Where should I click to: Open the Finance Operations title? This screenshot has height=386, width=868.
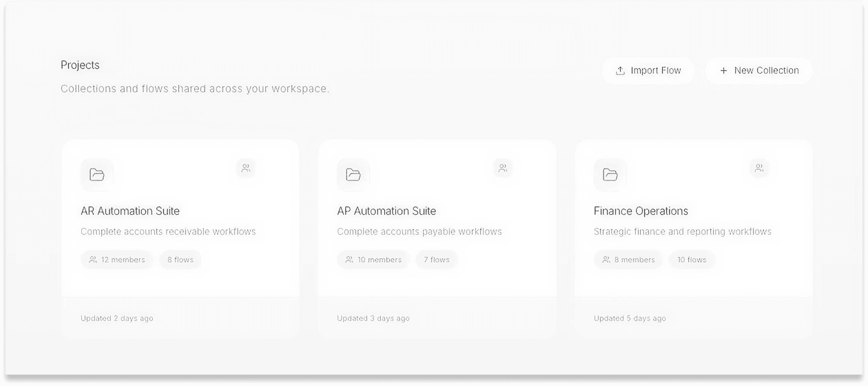tap(641, 211)
